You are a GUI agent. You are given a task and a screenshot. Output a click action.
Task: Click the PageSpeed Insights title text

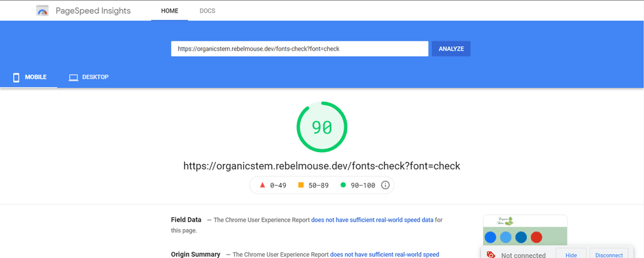coord(93,11)
